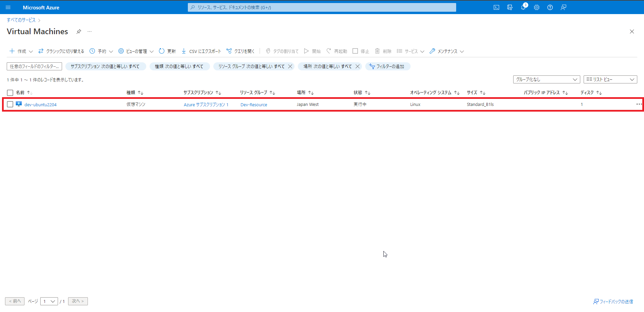The width and height of the screenshot is (644, 312).
Task: Close the Virtual Machines blade
Action: [632, 32]
